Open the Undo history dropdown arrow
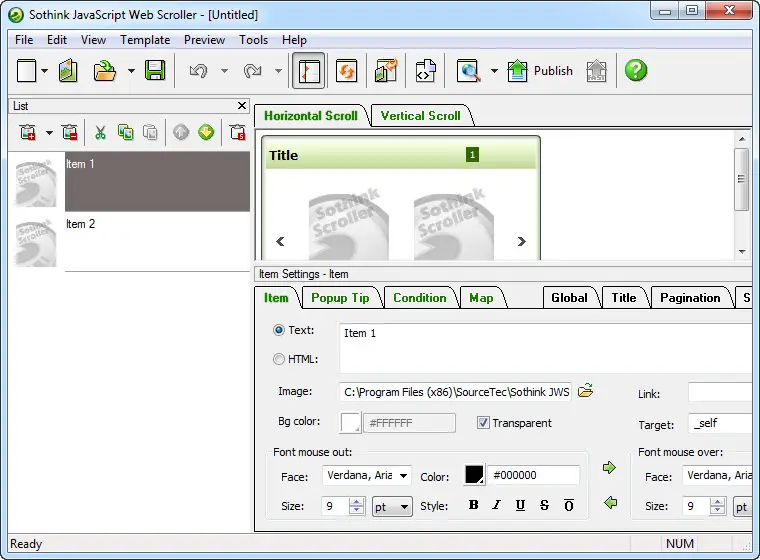Image resolution: width=760 pixels, height=560 pixels. coord(224,71)
